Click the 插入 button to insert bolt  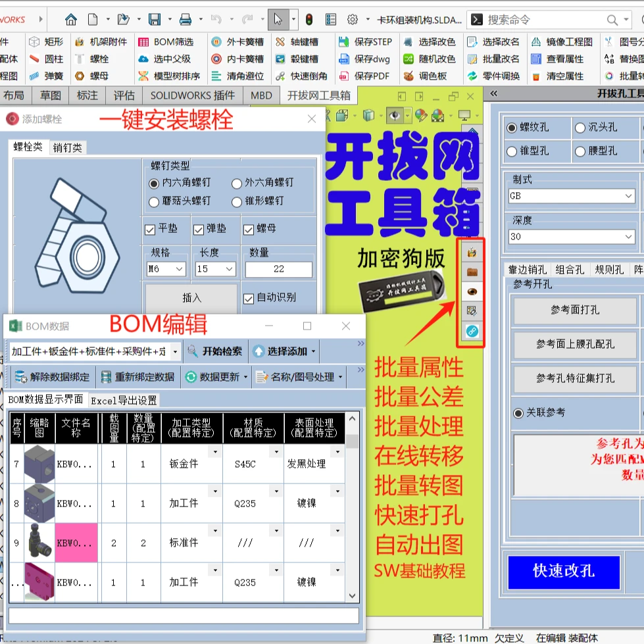(190, 299)
